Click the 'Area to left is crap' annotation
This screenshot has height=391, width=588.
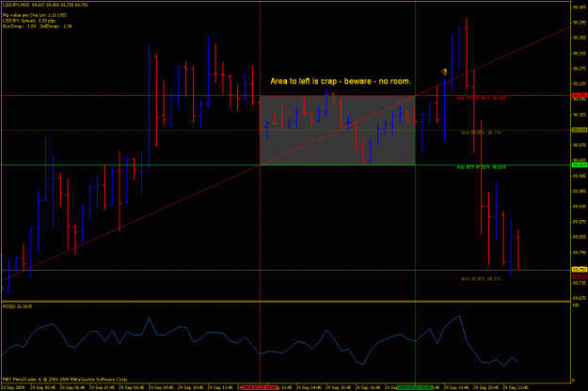pyautogui.click(x=341, y=81)
